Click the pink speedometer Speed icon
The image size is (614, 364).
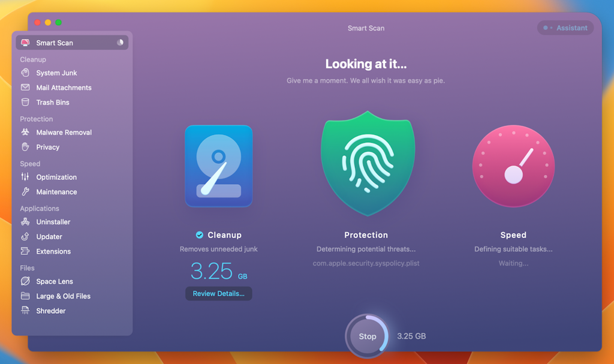tap(513, 166)
